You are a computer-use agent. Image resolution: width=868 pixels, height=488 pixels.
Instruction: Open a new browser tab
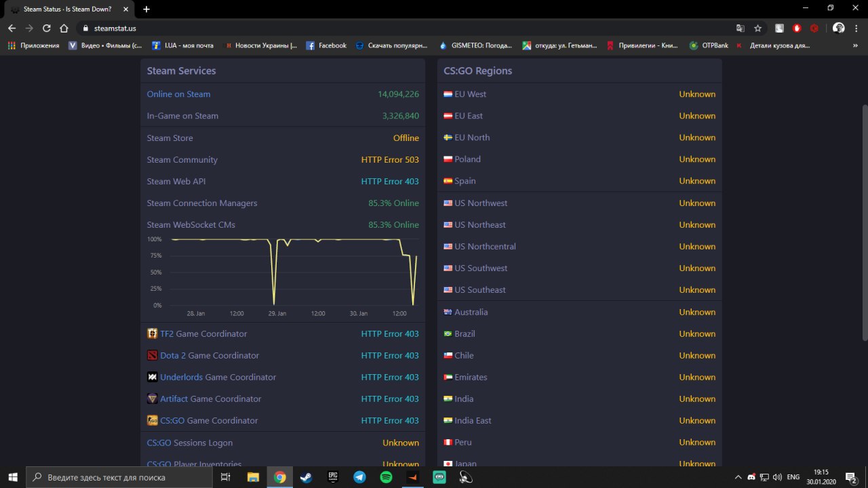point(146,9)
